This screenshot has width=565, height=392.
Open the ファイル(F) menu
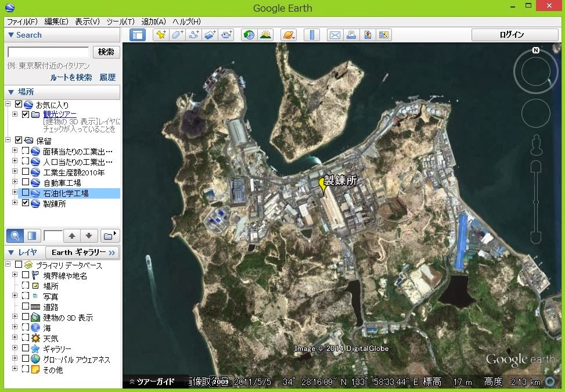pos(22,21)
